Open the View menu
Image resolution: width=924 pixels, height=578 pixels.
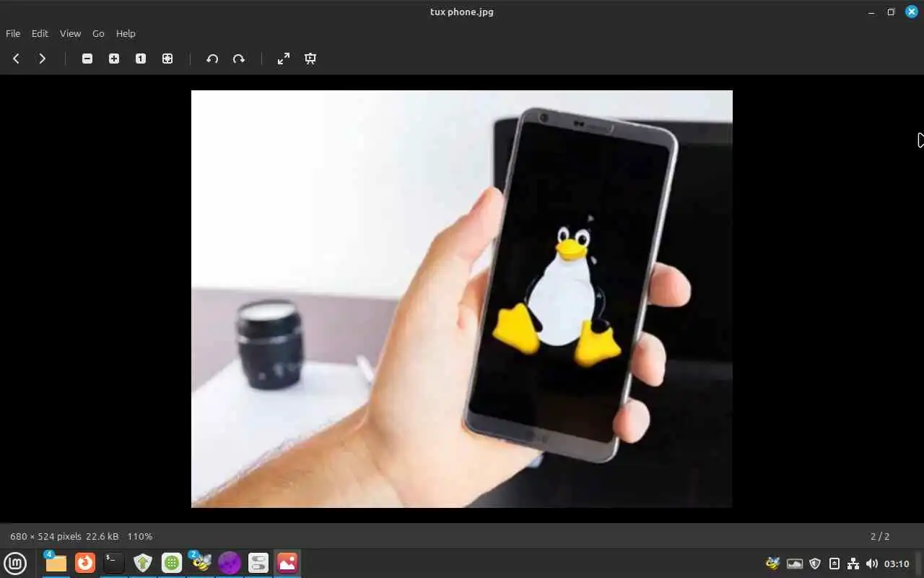point(70,33)
